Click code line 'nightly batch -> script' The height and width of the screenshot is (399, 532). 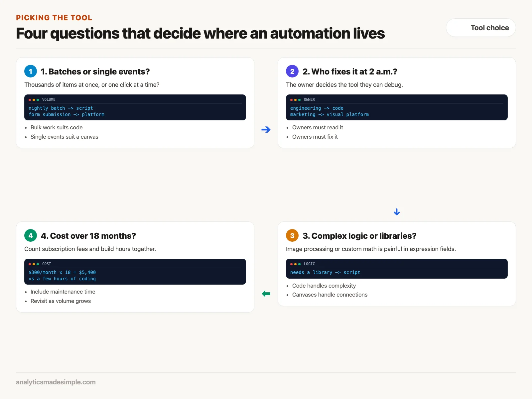[61, 108]
